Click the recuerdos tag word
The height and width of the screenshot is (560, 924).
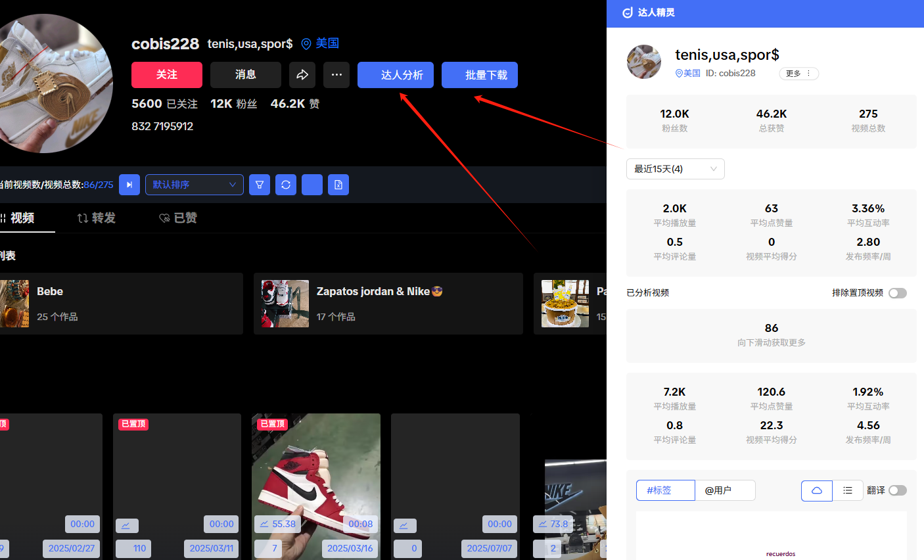781,554
